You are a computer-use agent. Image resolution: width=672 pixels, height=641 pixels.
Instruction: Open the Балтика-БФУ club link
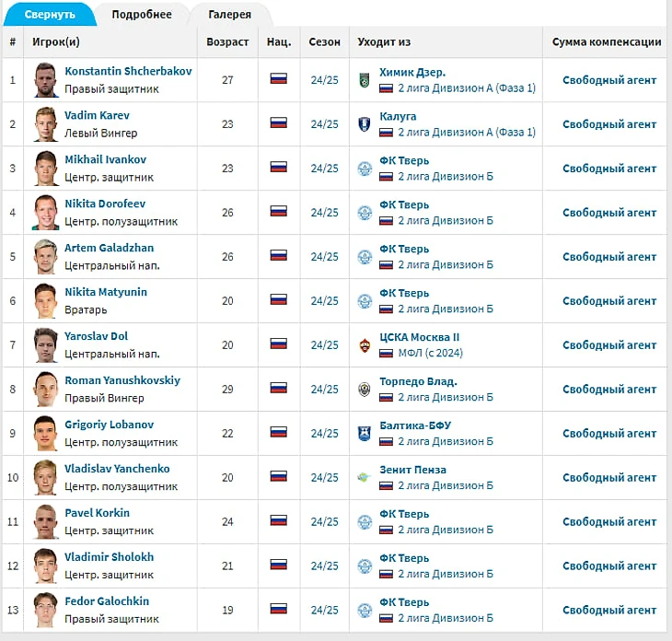coord(415,425)
